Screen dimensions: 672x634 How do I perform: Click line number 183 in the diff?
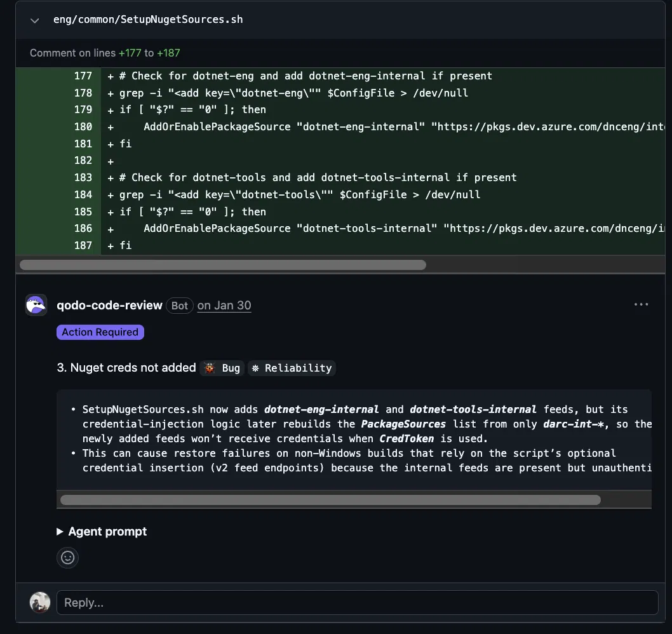click(83, 177)
